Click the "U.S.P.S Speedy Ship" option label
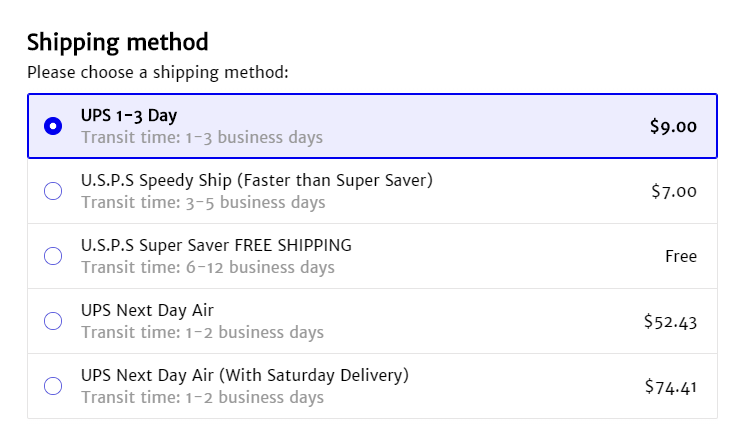Image resolution: width=739 pixels, height=426 pixels. coord(256,181)
